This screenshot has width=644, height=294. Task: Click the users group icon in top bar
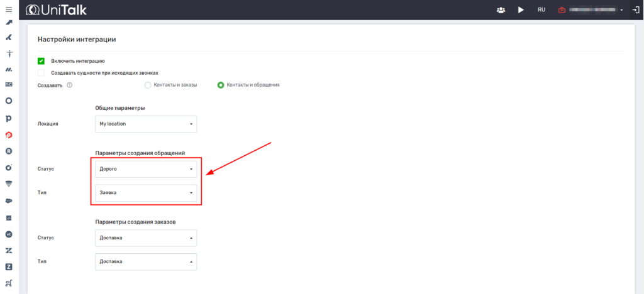[x=501, y=10]
